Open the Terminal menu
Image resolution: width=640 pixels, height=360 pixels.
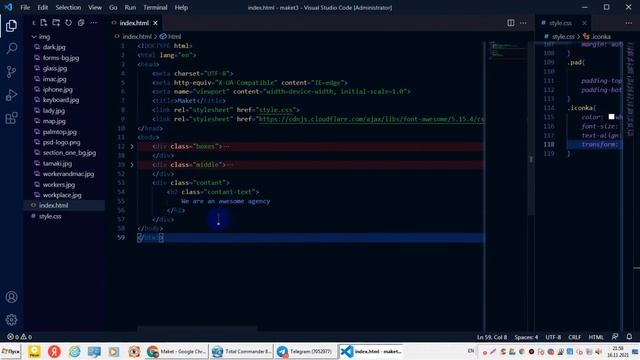(x=155, y=7)
